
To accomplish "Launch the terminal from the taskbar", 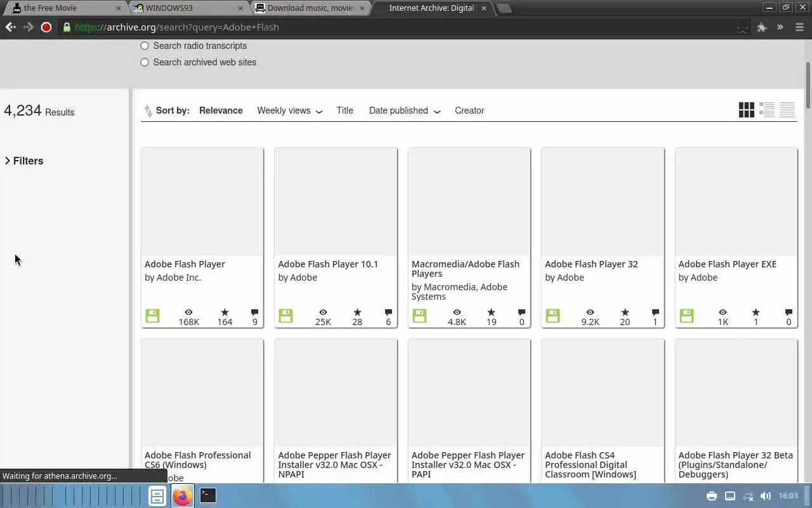I will [208, 495].
